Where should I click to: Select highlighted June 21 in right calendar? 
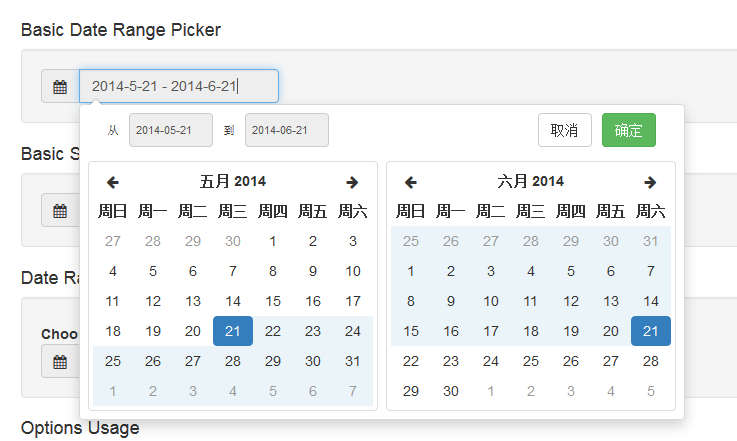[x=651, y=331]
